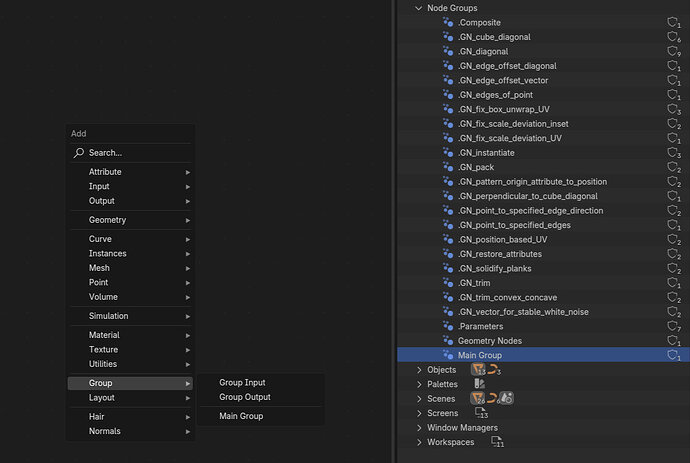Click the .GN_diagonal node group icon
The width and height of the screenshot is (690, 463).
point(448,51)
